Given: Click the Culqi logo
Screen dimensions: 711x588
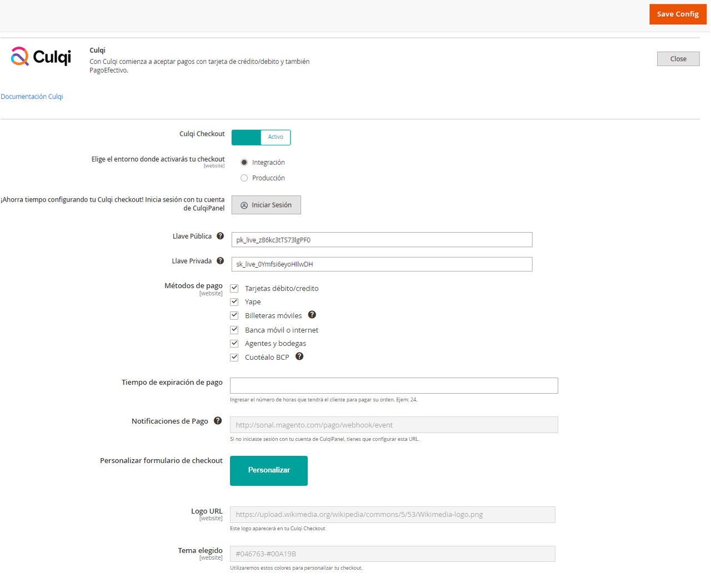Looking at the screenshot, I should (x=41, y=57).
